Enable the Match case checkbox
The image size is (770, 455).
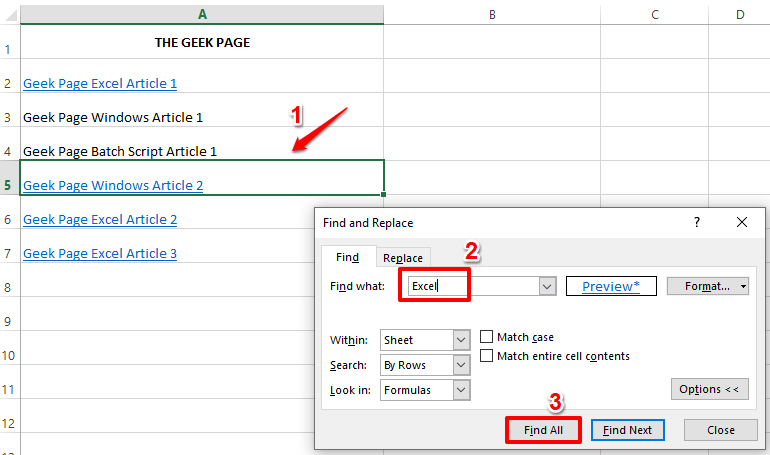487,338
